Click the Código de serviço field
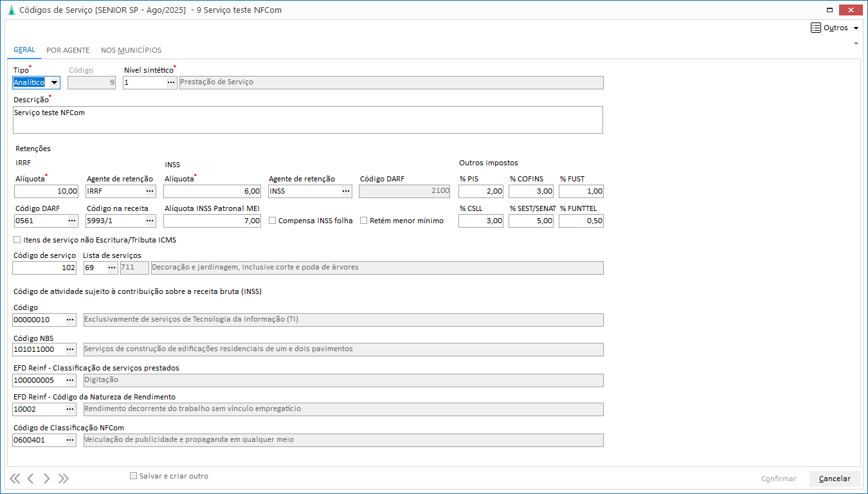The image size is (868, 494). pyautogui.click(x=45, y=268)
